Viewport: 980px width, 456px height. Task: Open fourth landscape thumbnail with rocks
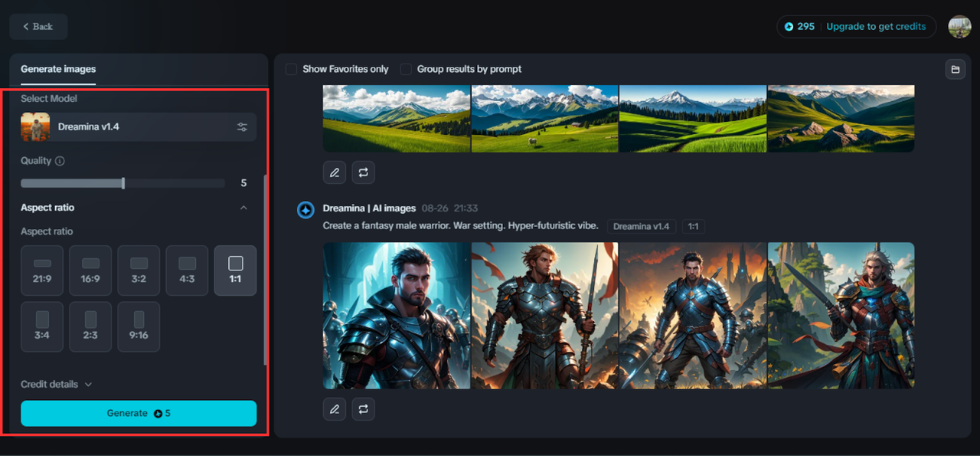click(841, 119)
